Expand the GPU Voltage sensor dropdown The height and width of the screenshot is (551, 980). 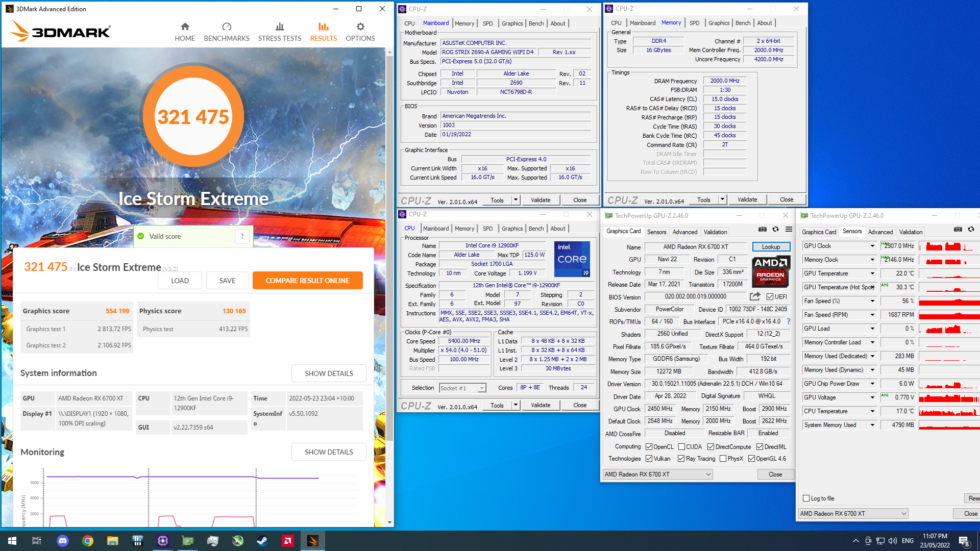872,397
